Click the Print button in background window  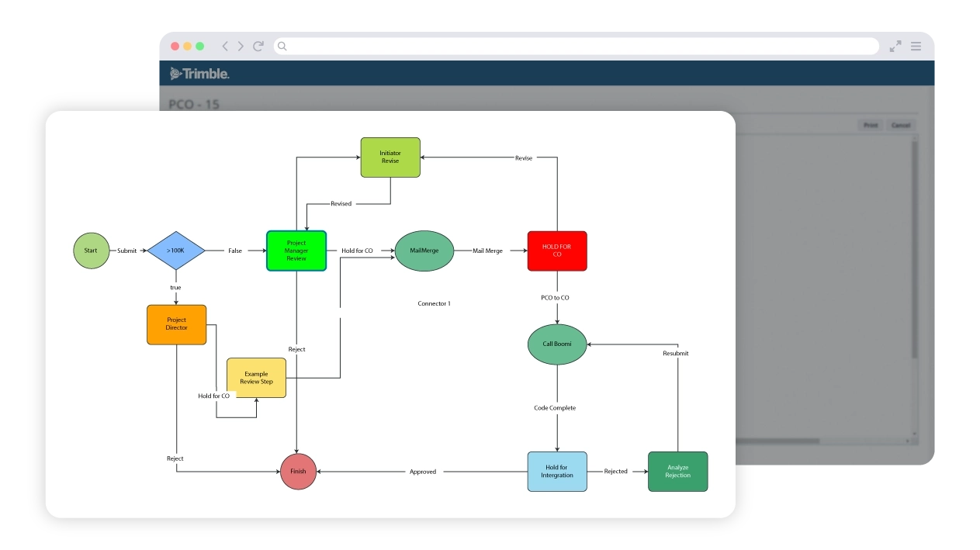[871, 125]
